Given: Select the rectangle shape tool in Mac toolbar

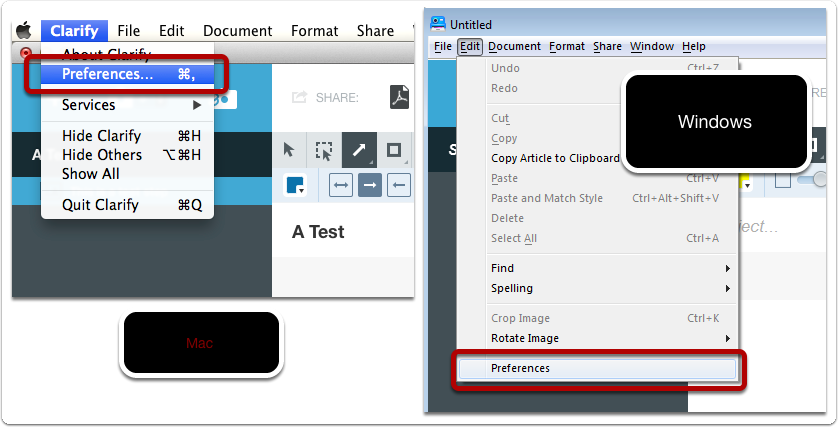Looking at the screenshot, I should 394,150.
